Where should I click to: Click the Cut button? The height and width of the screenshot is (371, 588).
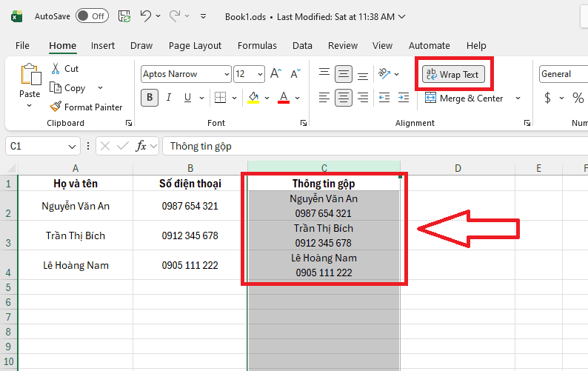pos(65,69)
